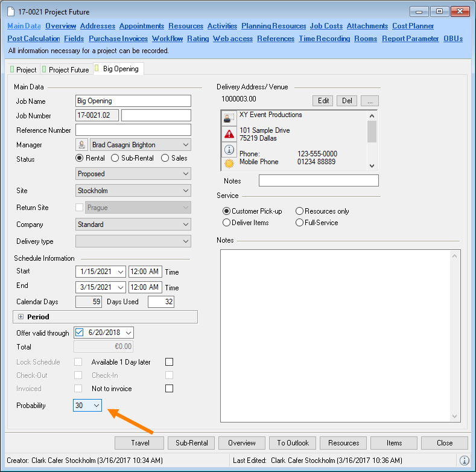This screenshot has width=476, height=472.
Task: Click the contact card icon in address panel
Action: [229, 118]
